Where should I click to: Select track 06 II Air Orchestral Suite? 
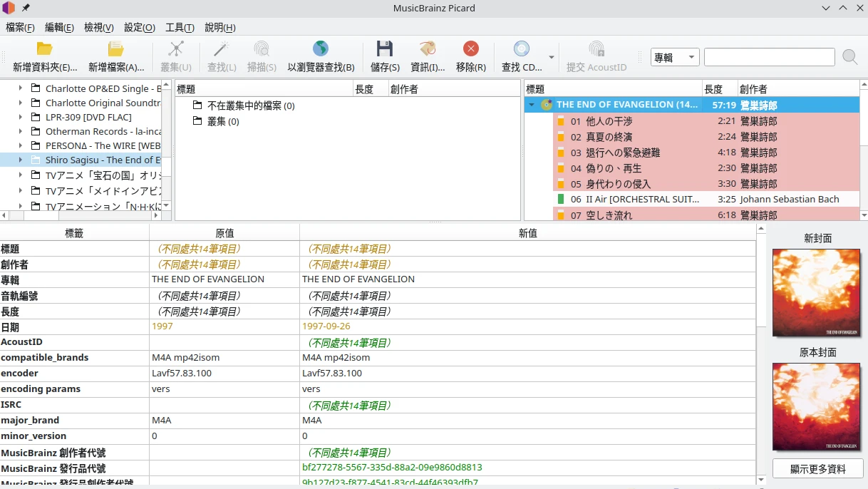pos(641,200)
